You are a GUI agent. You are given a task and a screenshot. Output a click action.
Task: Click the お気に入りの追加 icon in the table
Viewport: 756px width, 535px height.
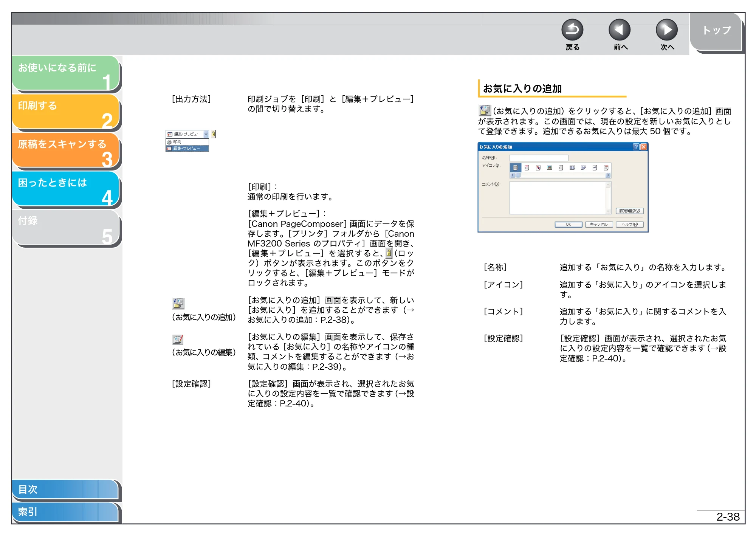[178, 303]
